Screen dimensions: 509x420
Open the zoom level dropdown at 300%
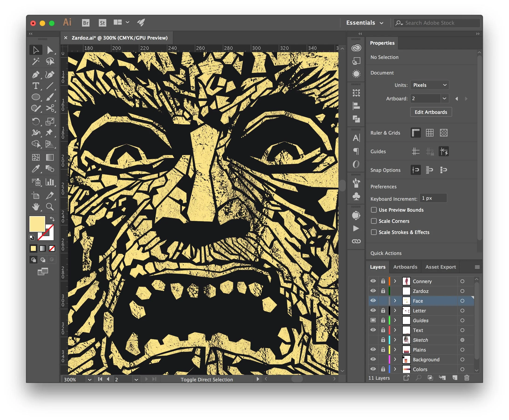click(89, 379)
